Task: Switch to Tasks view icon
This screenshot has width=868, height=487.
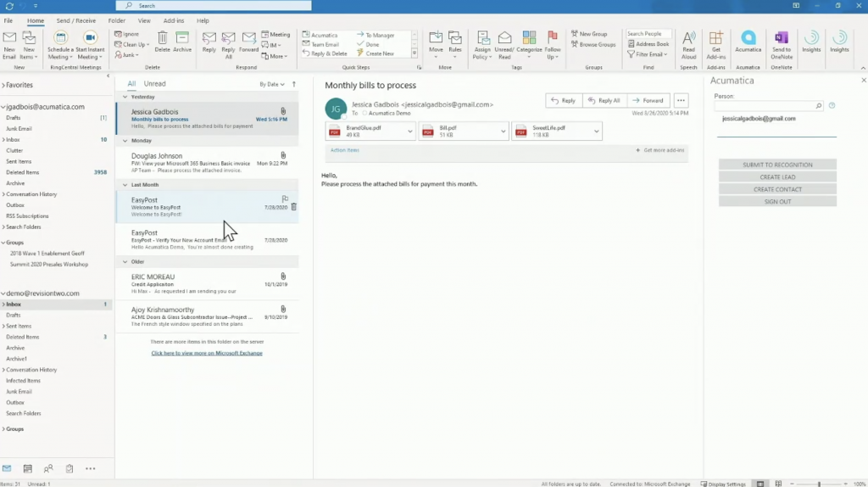Action: (70, 468)
